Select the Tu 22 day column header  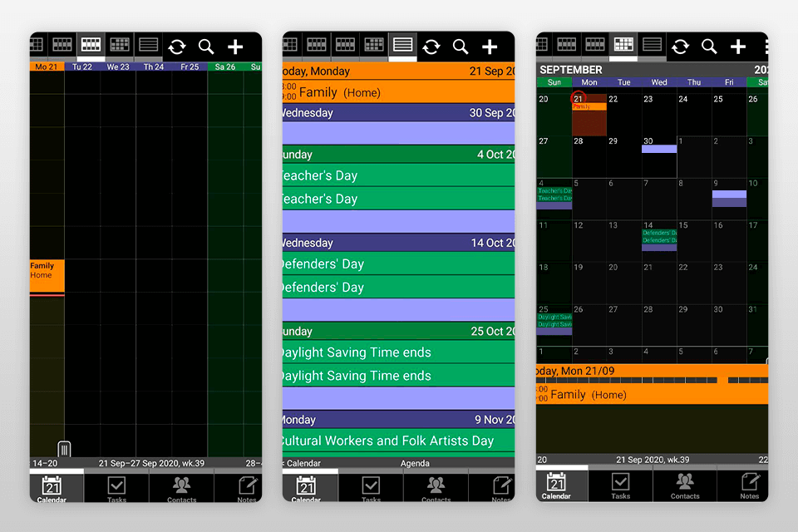(81, 68)
